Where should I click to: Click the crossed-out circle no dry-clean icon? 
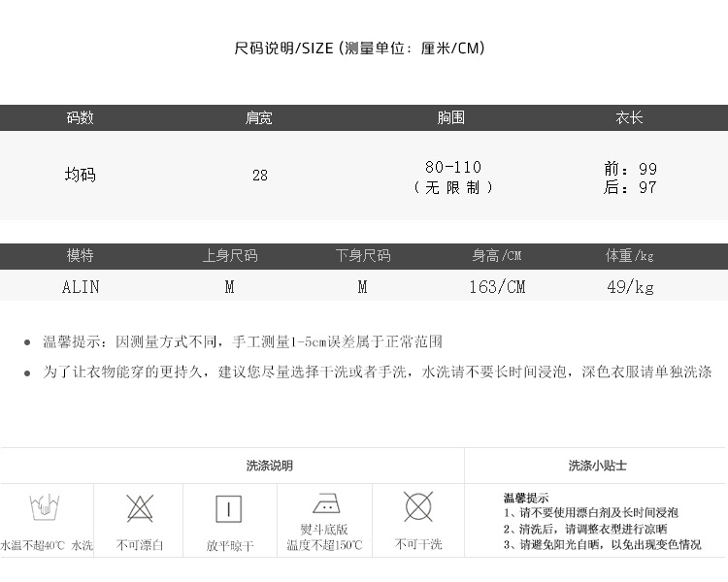(x=418, y=506)
